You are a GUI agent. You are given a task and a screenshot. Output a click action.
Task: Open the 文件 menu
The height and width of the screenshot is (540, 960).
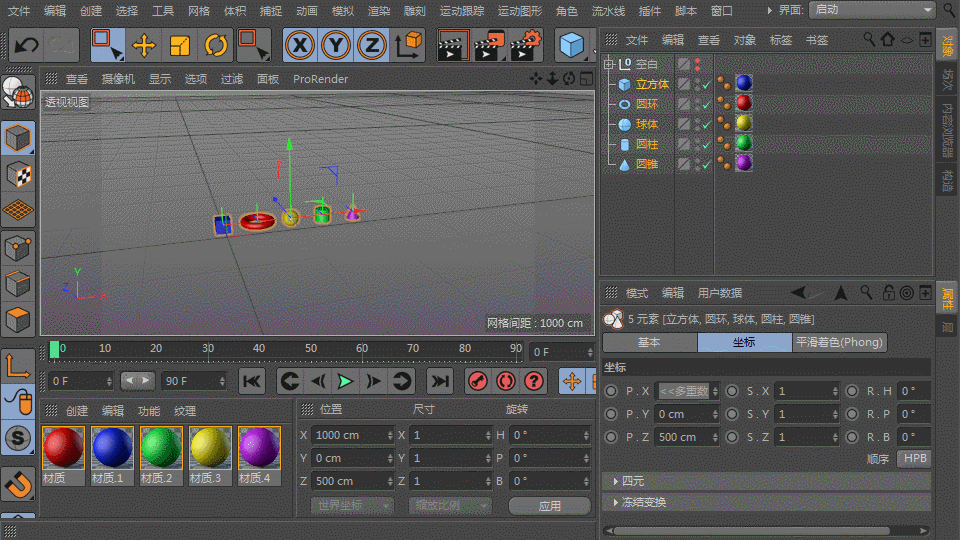point(18,10)
